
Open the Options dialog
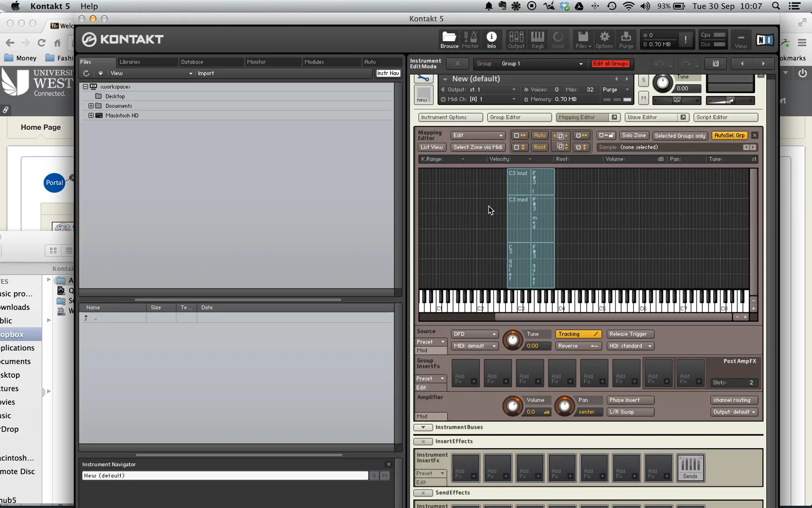pyautogui.click(x=604, y=40)
